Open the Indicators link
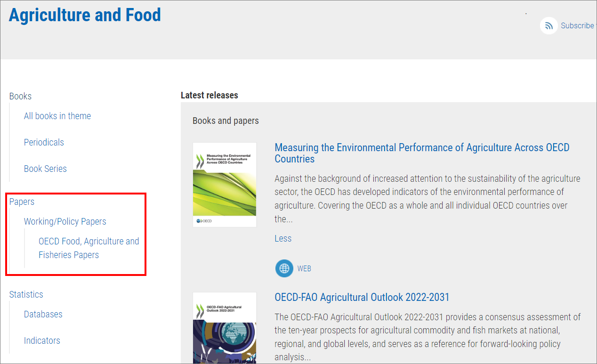 point(42,340)
